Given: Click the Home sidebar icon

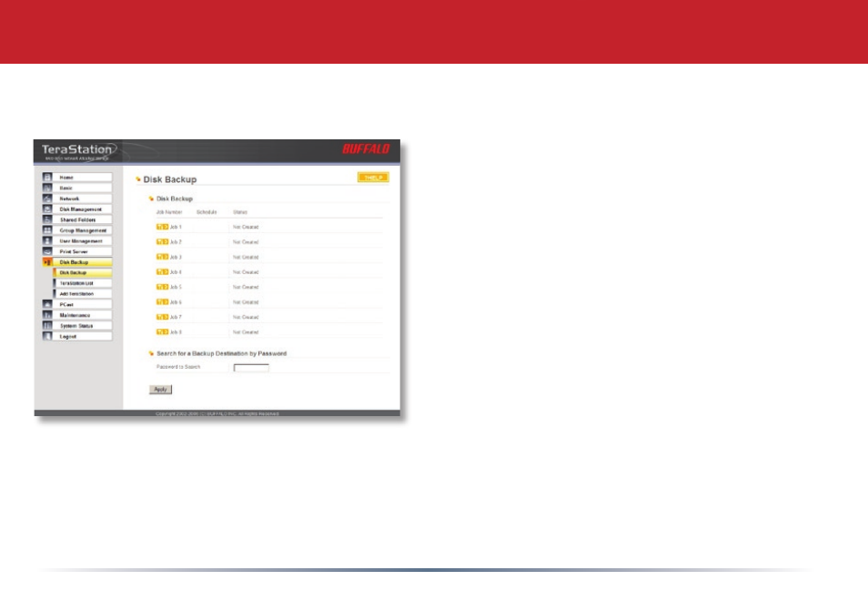Looking at the screenshot, I should tap(47, 178).
